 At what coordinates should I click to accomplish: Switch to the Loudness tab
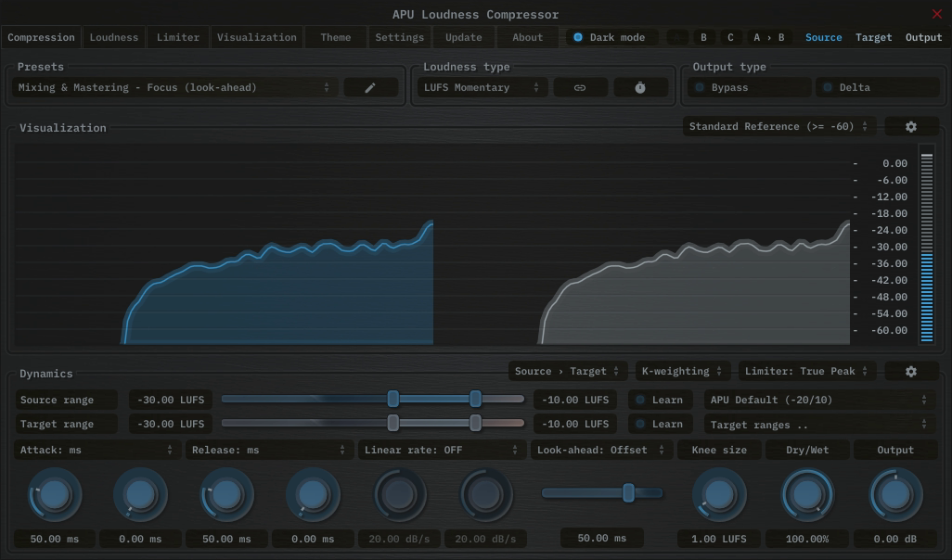114,37
